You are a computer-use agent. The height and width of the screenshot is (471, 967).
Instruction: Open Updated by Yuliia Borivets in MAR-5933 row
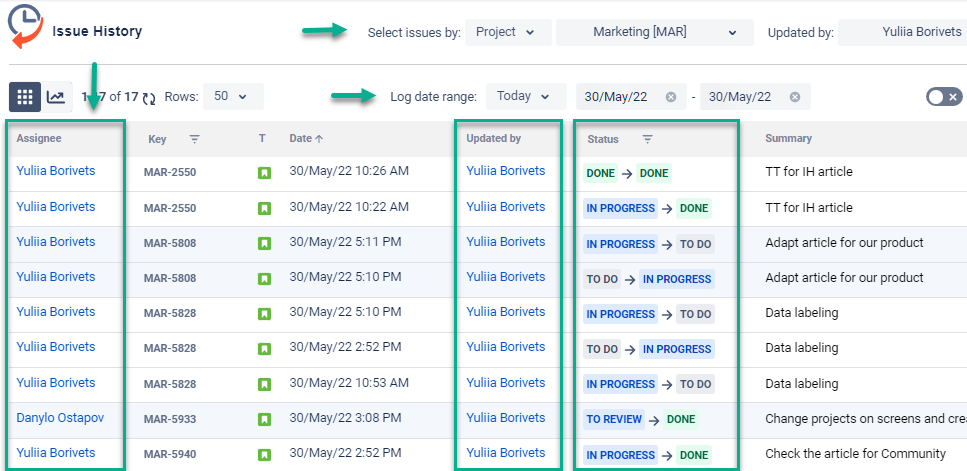pos(506,418)
